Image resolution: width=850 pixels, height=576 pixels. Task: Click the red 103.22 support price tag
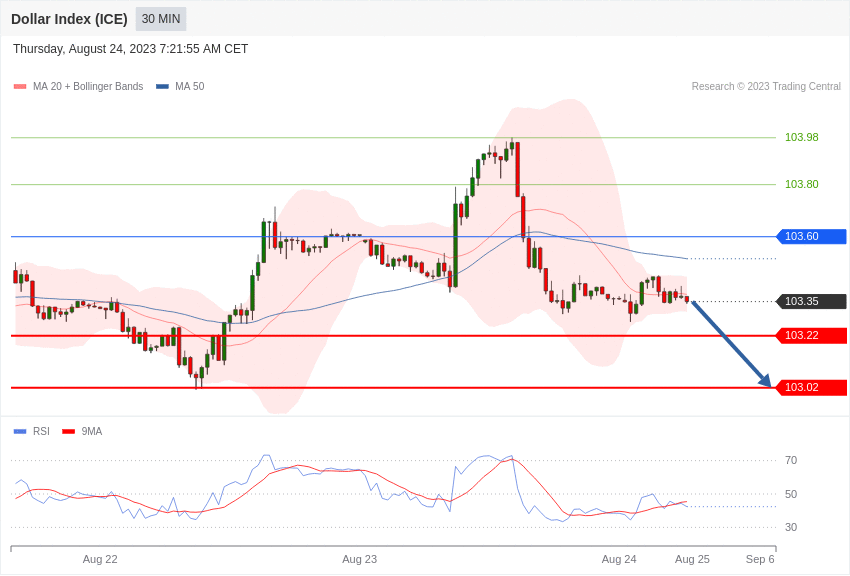click(x=812, y=335)
